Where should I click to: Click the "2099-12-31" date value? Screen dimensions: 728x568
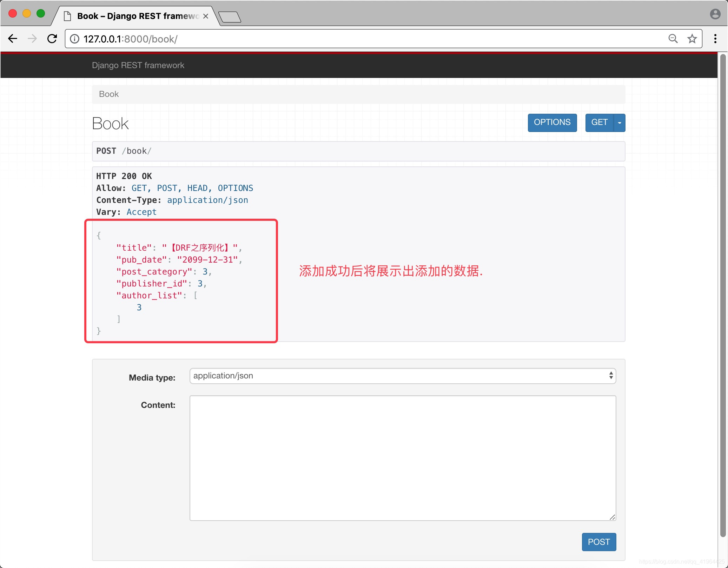click(x=207, y=260)
